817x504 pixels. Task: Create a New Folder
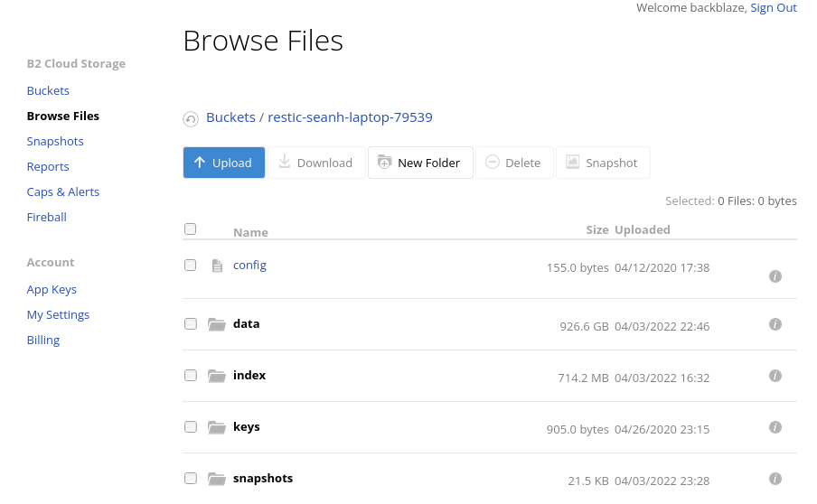(420, 163)
